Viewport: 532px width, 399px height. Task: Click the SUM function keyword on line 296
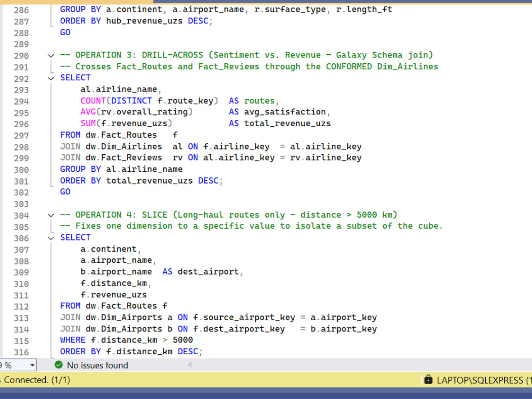pos(88,123)
